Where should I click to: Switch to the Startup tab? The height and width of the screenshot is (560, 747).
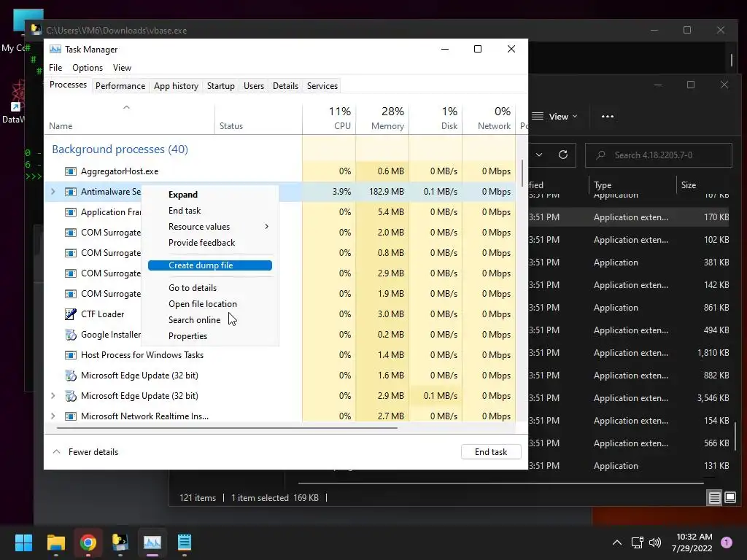pos(221,86)
